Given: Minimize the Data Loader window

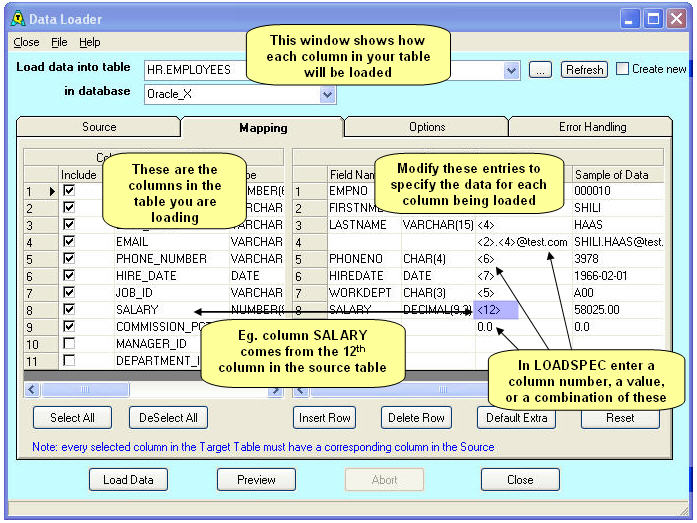Looking at the screenshot, I should [629, 19].
